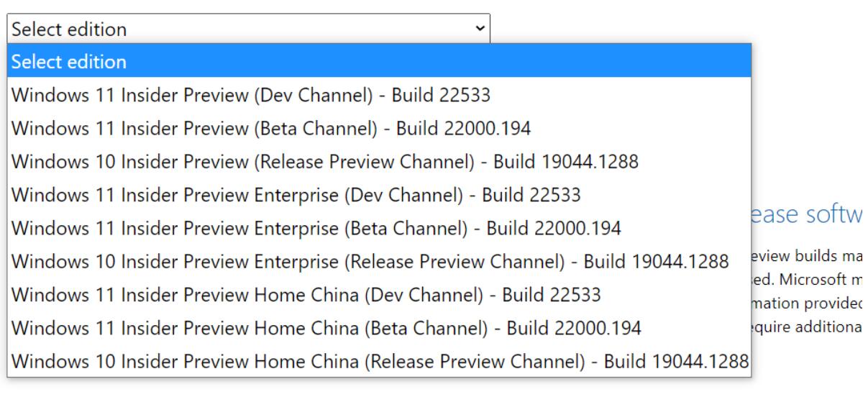The width and height of the screenshot is (868, 402).
Task: Choose Windows 11 Home China Beta Channel
Action: tap(327, 328)
